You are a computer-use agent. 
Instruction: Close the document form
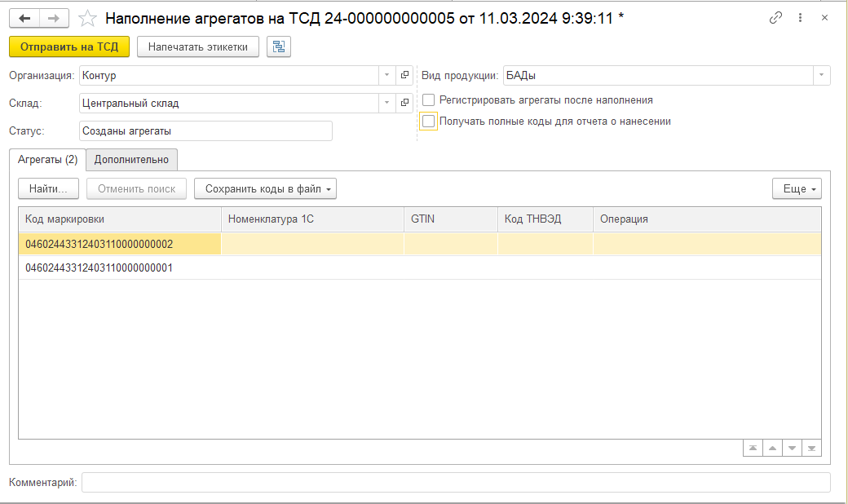(824, 18)
